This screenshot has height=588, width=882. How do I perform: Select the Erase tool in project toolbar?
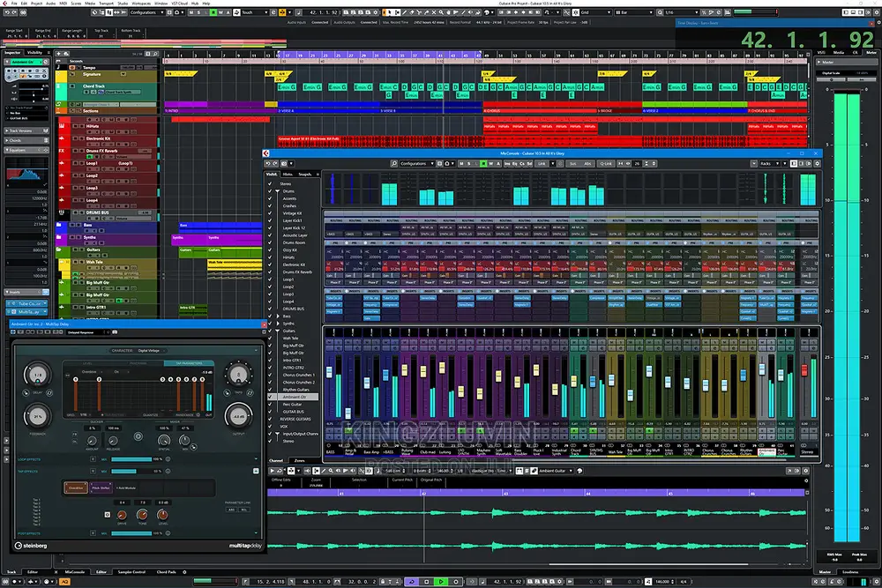[412, 12]
